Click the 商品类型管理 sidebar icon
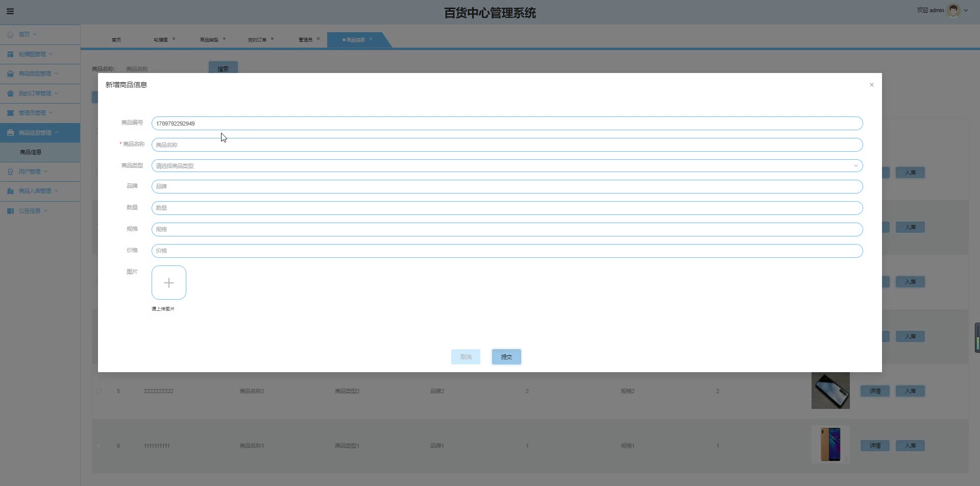Image resolution: width=980 pixels, height=486 pixels. 10,74
